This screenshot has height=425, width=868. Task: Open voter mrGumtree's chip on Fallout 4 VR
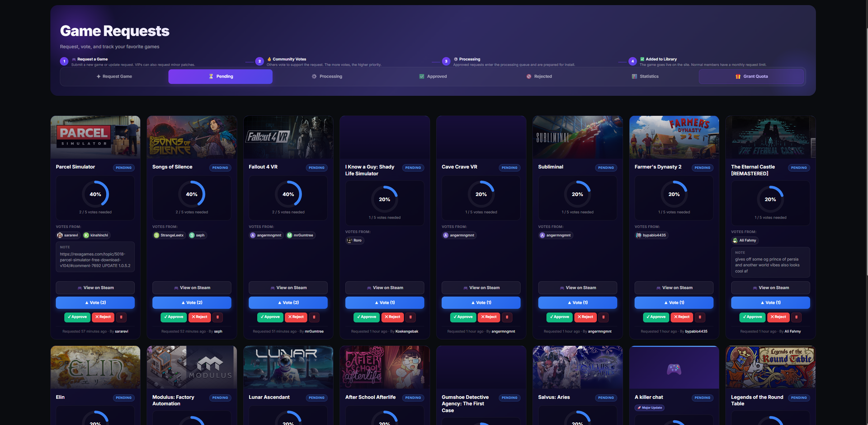tap(300, 235)
